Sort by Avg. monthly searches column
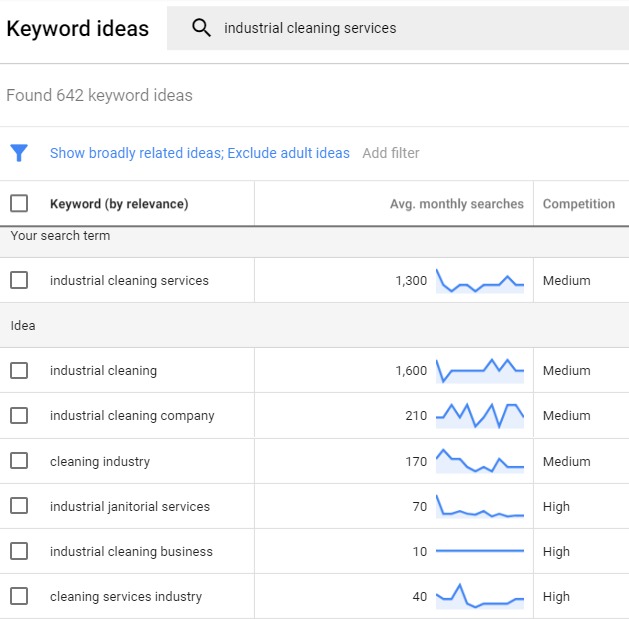This screenshot has width=629, height=619. click(456, 204)
